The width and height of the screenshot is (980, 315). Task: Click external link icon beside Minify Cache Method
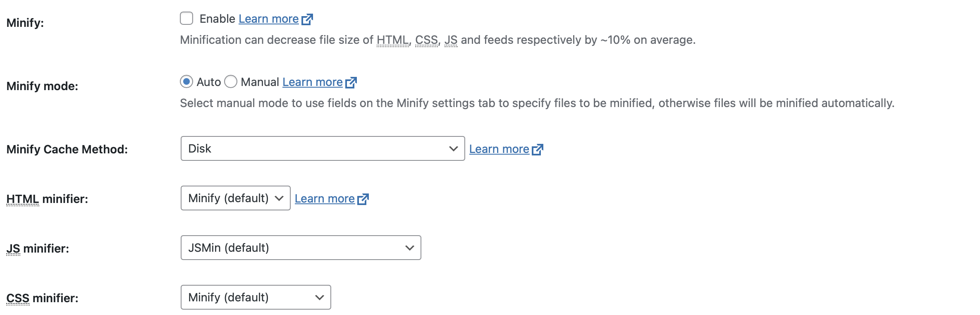coord(538,149)
